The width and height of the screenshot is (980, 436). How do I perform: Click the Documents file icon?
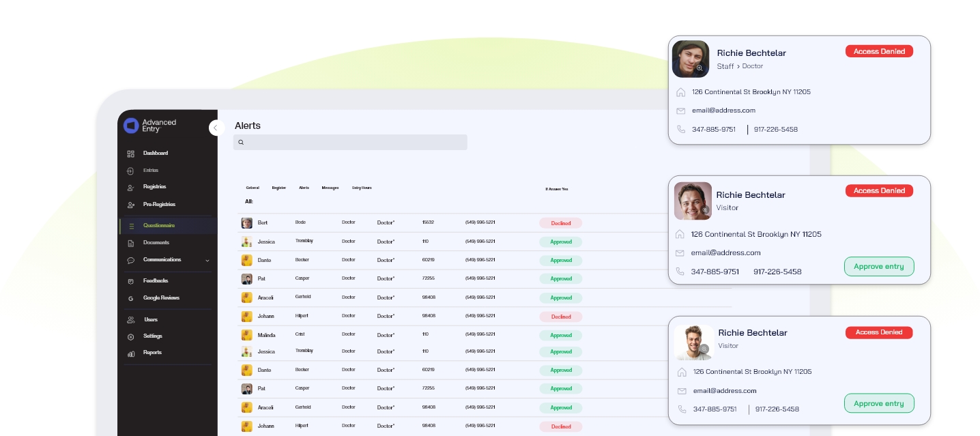(x=131, y=243)
